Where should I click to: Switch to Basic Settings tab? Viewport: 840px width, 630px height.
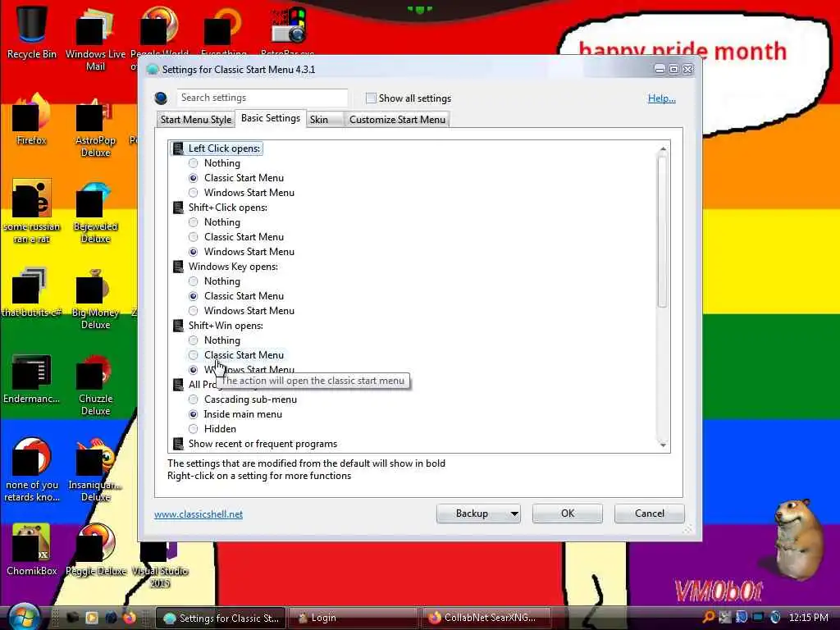271,118
